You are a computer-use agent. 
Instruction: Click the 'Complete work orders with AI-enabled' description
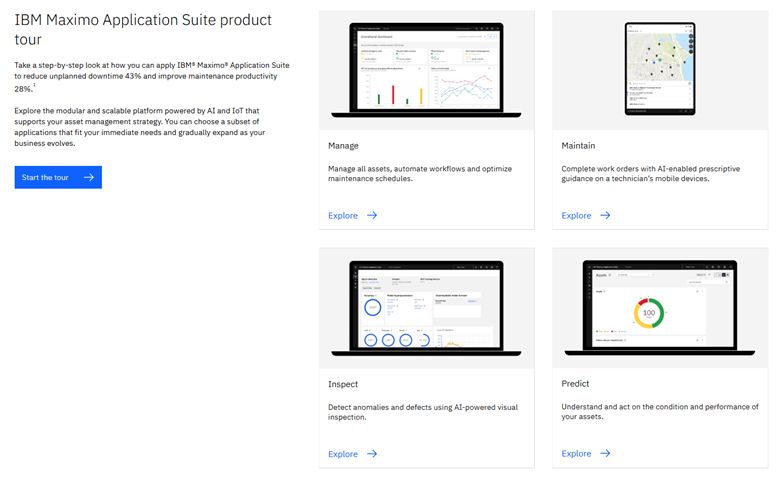tap(651, 174)
